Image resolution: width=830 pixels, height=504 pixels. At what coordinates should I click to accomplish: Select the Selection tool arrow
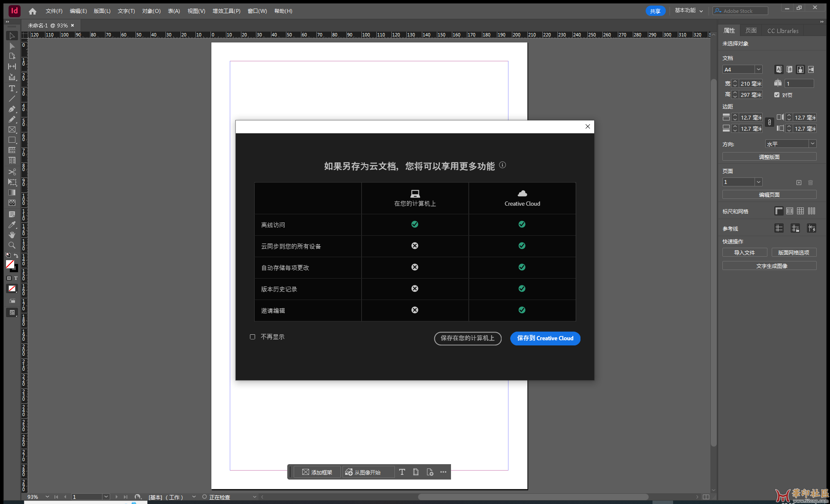pos(12,36)
